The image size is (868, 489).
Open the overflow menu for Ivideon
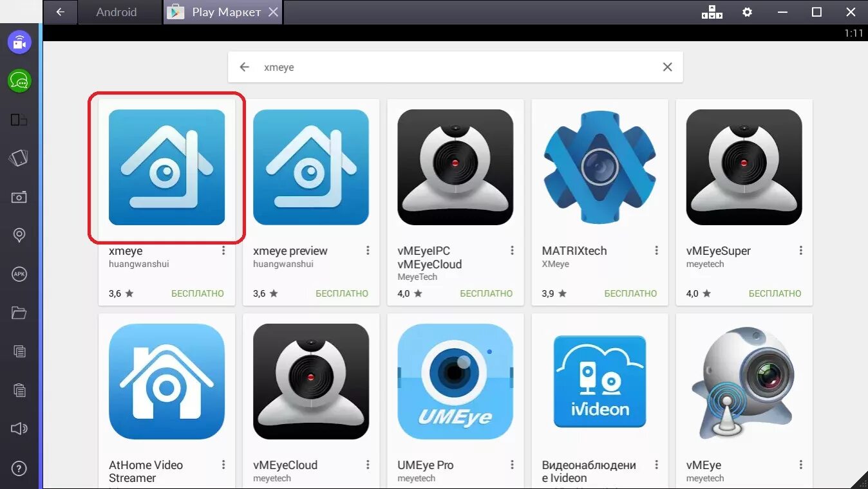[656, 465]
